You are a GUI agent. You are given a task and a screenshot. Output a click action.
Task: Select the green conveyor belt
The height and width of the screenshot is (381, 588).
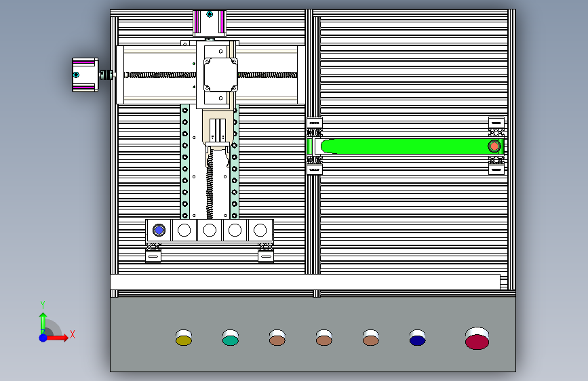[x=409, y=146]
